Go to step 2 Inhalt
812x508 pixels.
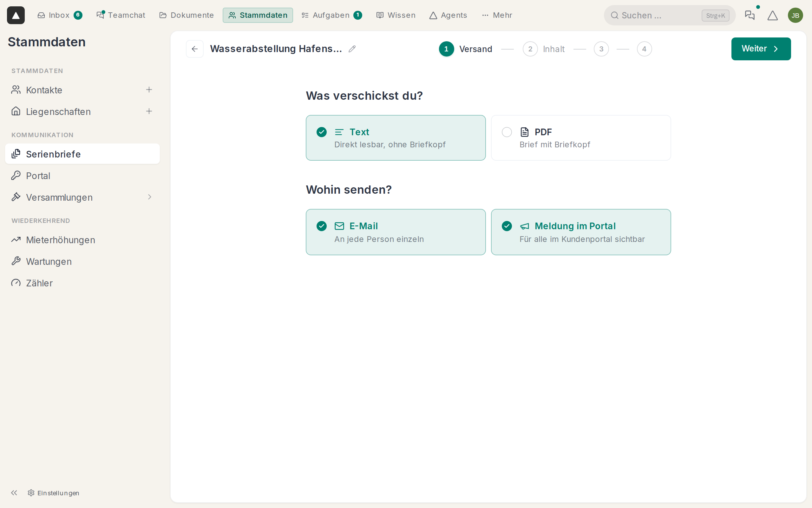tap(544, 49)
